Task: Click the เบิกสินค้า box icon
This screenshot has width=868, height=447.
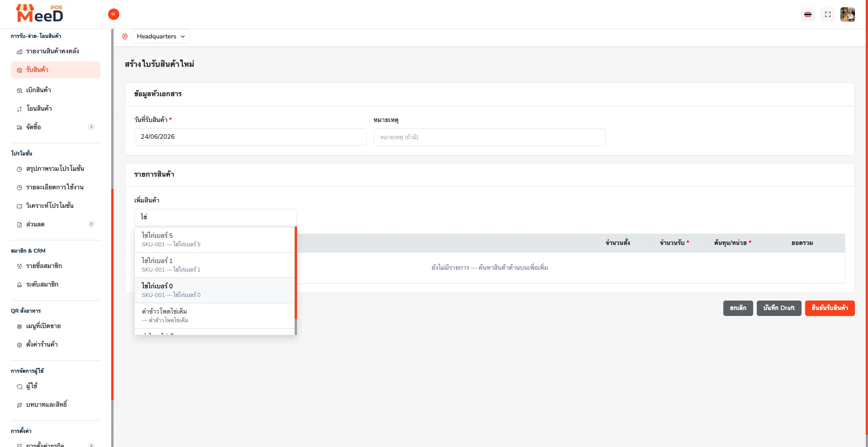Action: point(19,90)
